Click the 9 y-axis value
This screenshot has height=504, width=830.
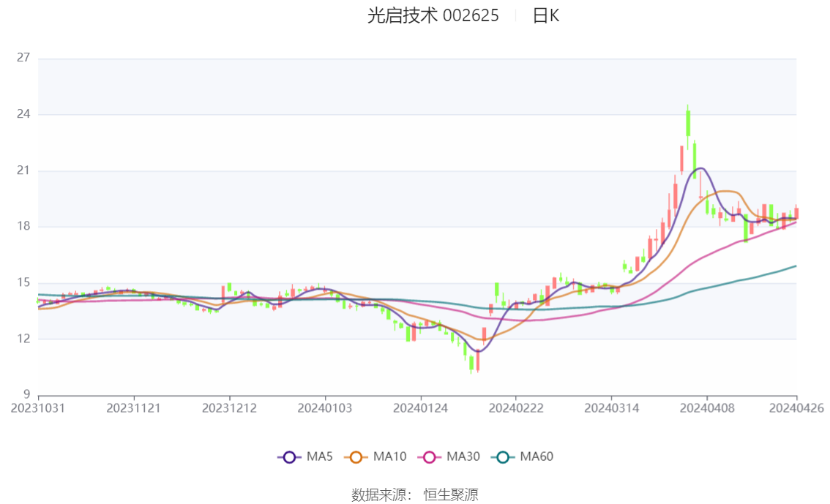[x=26, y=394]
